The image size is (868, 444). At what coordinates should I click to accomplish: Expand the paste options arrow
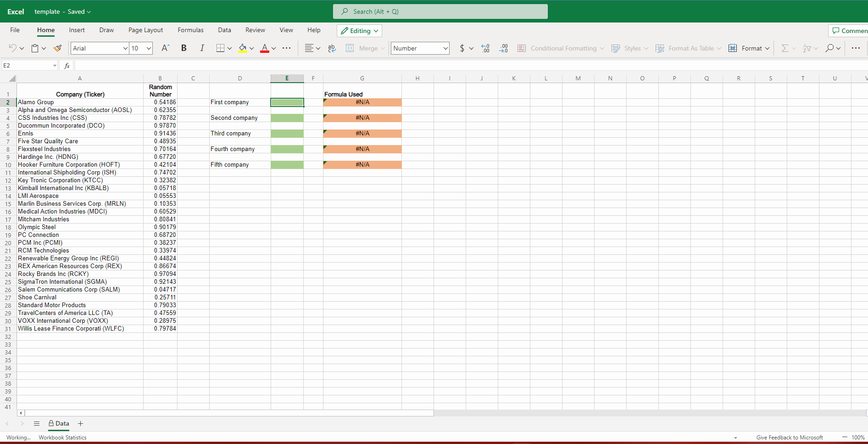click(x=44, y=48)
